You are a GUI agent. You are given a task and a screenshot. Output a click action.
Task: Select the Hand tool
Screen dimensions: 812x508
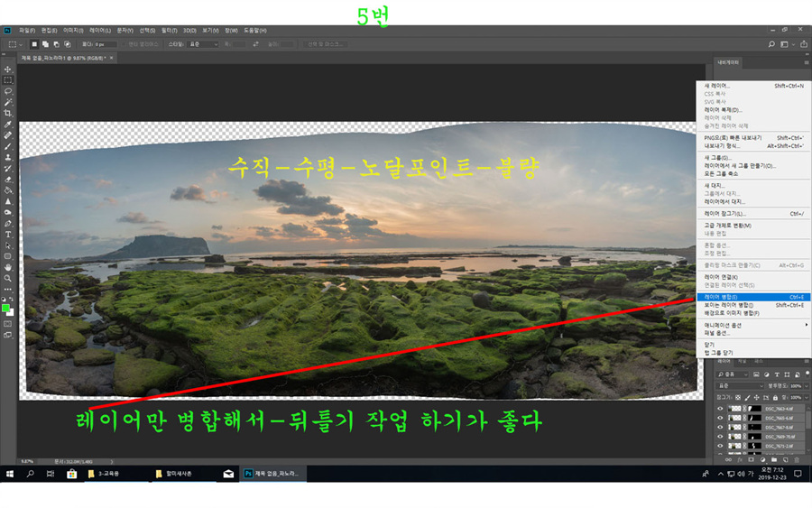click(8, 267)
